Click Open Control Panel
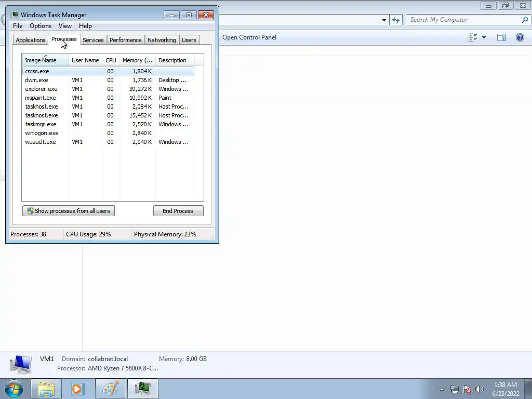532x399 pixels. (249, 37)
